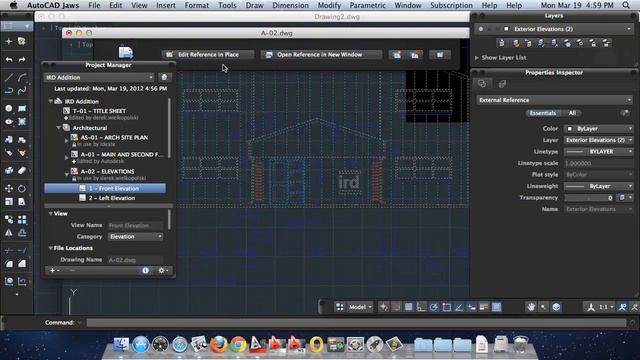Select the Move tool
This screenshot has height=360, width=640.
pos(9,188)
